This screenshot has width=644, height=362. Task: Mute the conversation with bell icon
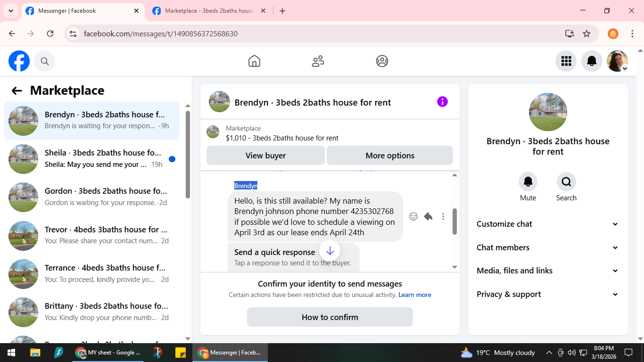528,181
